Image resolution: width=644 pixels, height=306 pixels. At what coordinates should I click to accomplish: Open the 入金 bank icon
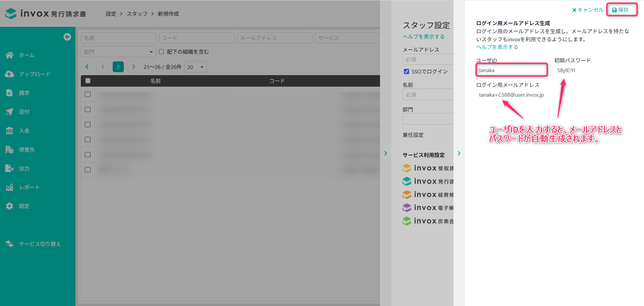[x=9, y=131]
